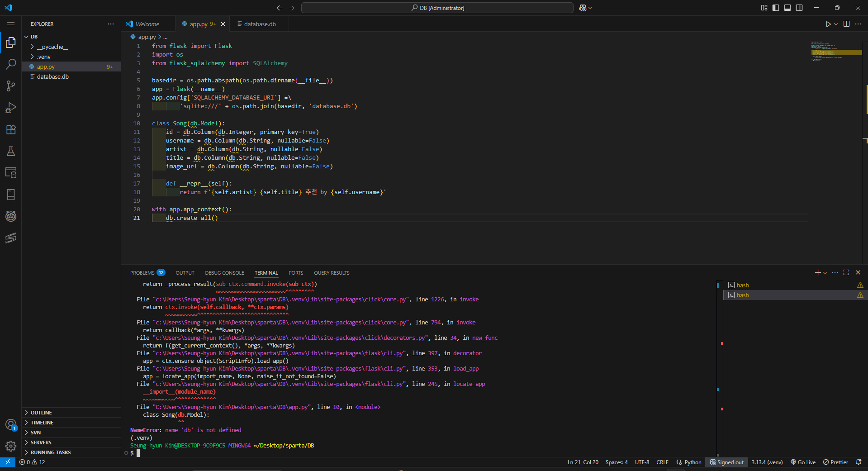This screenshot has width=868, height=471.
Task: Maximize the terminal panel size
Action: tap(846, 273)
